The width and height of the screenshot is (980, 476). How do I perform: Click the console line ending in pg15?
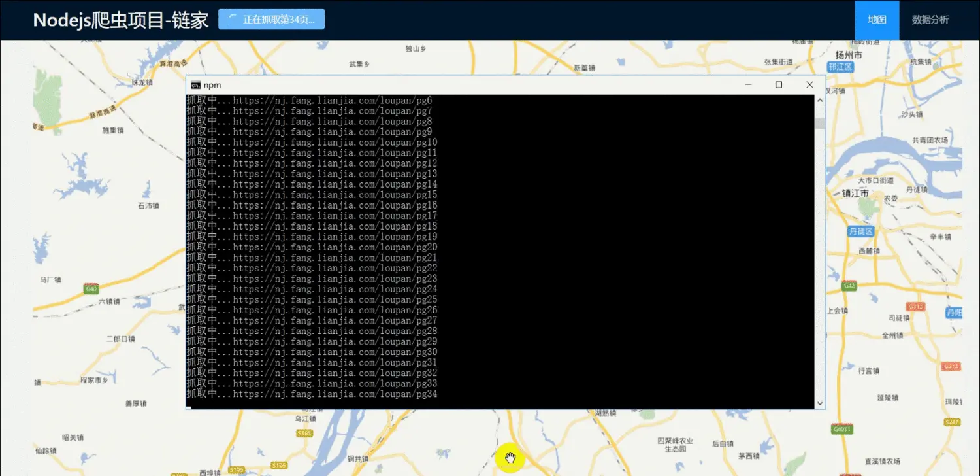(312, 195)
